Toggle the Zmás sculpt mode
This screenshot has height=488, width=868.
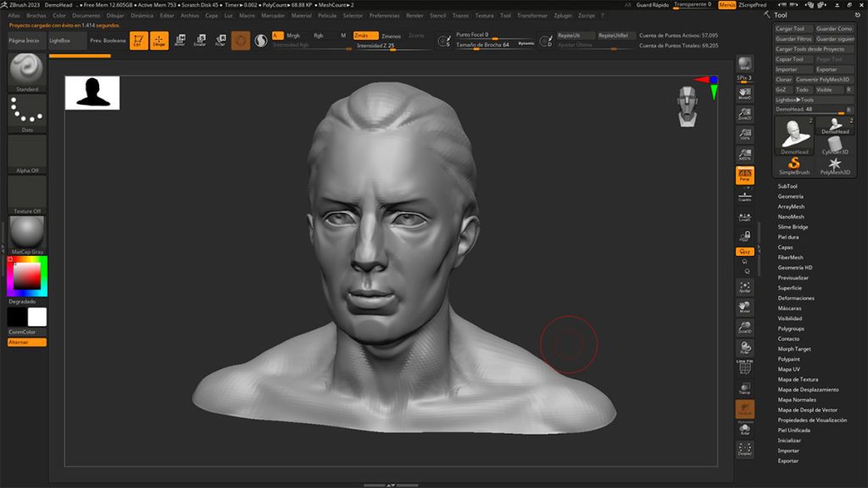click(x=365, y=36)
